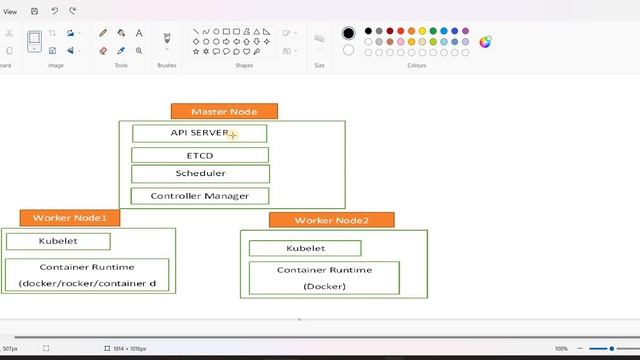Open the View menu
Viewport: 640px width, 360px height.
pyautogui.click(x=10, y=12)
